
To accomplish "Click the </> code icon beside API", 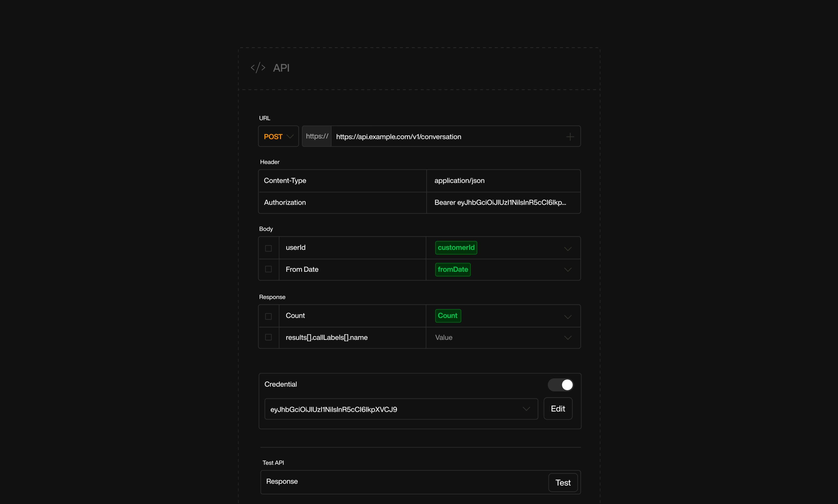I will 258,67.
